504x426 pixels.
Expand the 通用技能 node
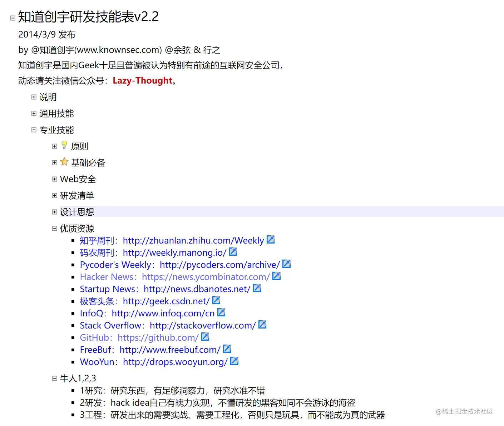pos(34,113)
